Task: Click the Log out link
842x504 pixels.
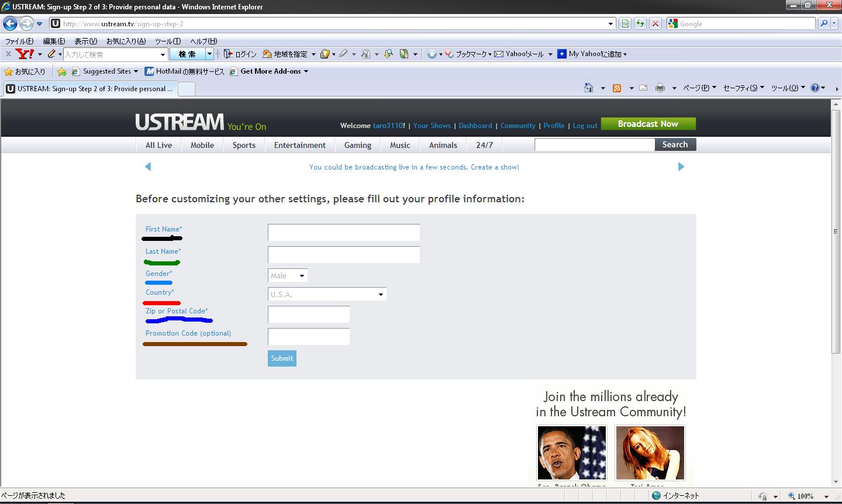Action: [x=585, y=126]
